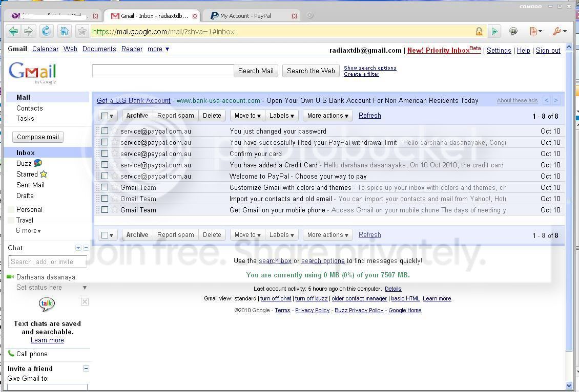This screenshot has width=579, height=392.
Task: Click the chat 'Search, add, or invite' field
Action: (x=47, y=262)
